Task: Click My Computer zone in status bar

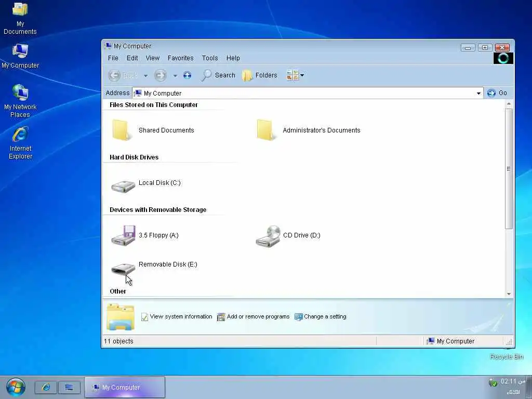Action: [450, 341]
